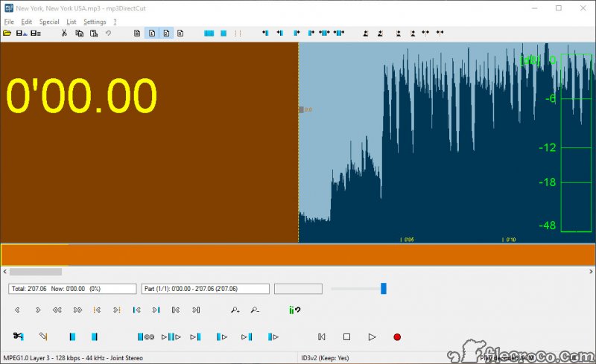Click the 0'10 timeline marker
The width and height of the screenshot is (596, 364).
coord(510,240)
